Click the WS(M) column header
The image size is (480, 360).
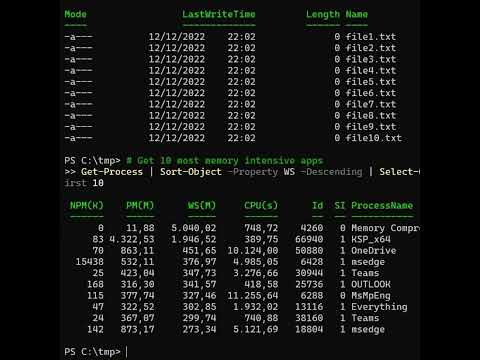202,205
